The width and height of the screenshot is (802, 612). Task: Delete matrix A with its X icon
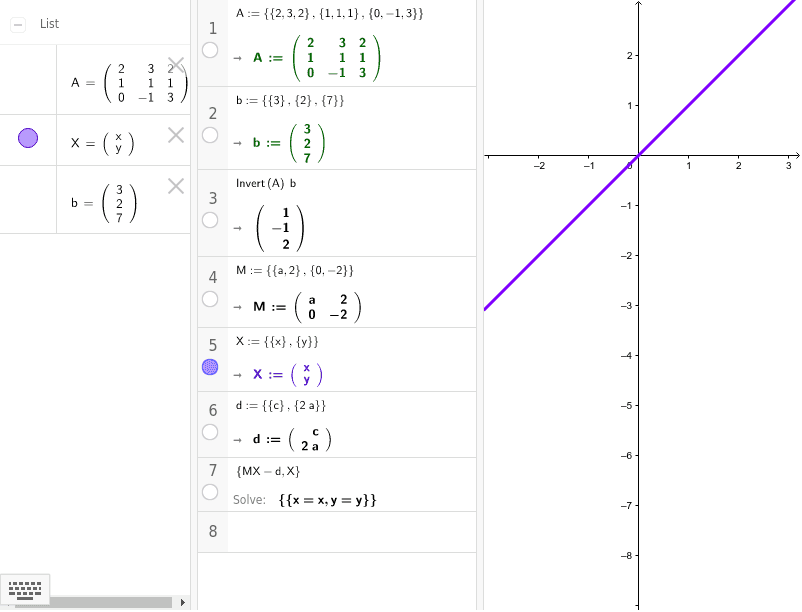click(176, 65)
